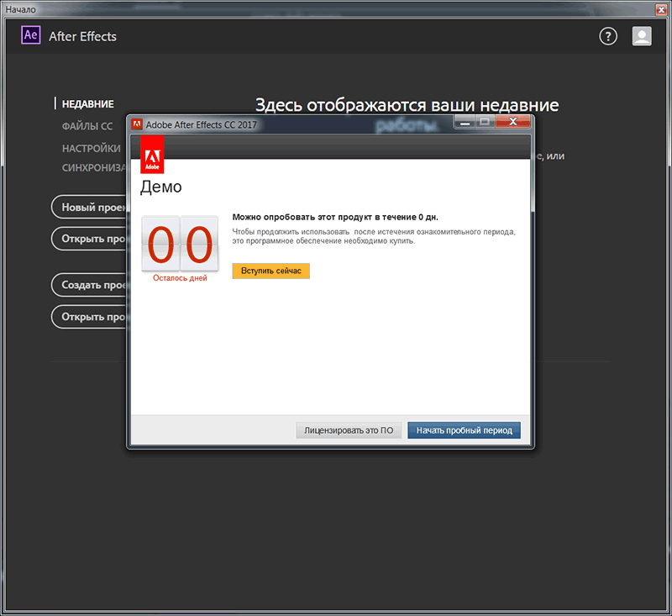Click the Осталось дней label
Screen dimensions: 672x616
pyautogui.click(x=180, y=278)
